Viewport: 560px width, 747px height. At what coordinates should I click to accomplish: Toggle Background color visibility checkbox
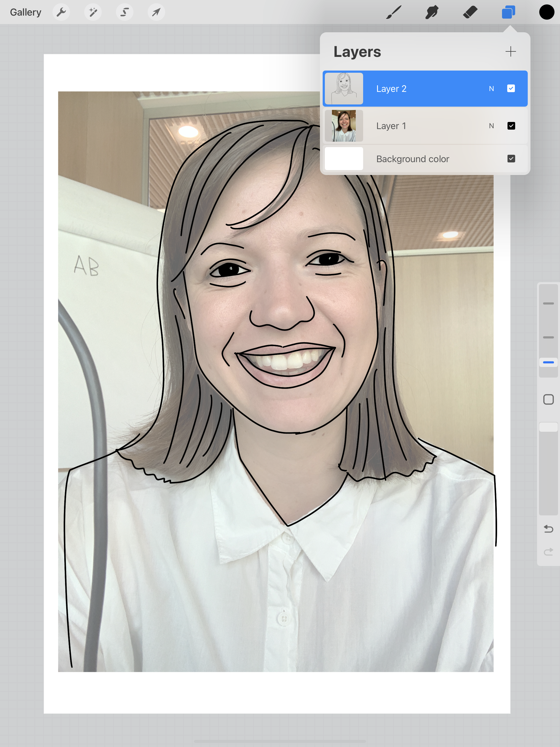511,159
